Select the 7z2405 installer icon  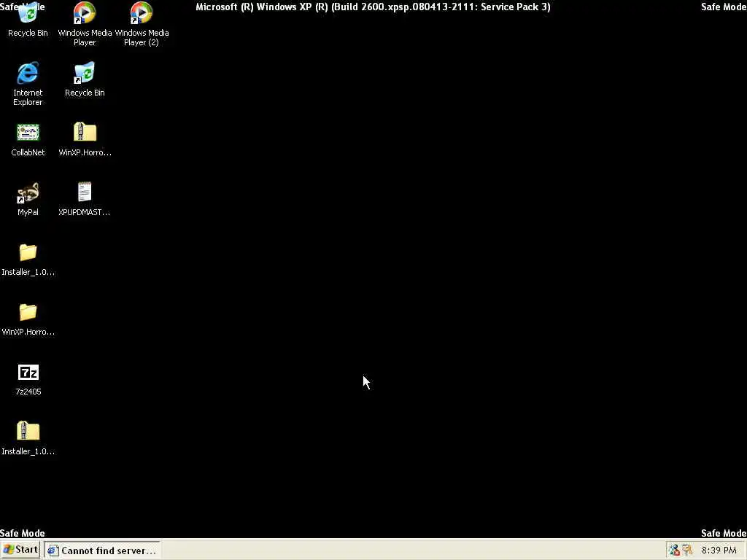[28, 379]
